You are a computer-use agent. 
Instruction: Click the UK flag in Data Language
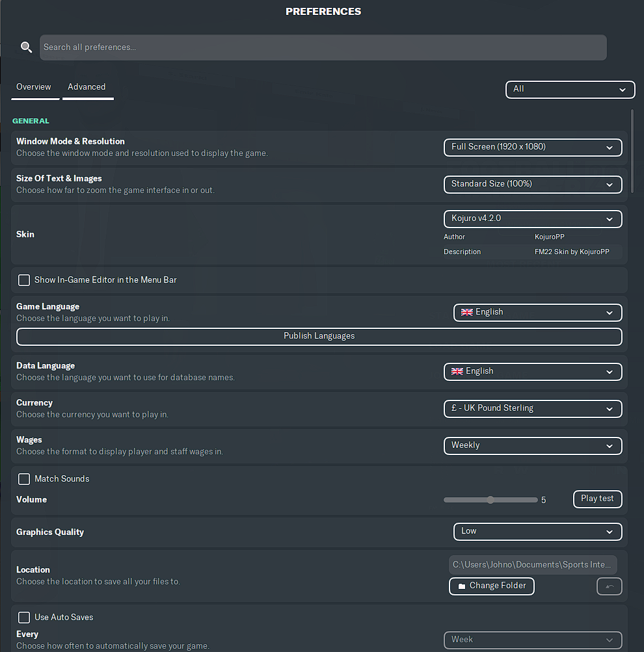[457, 371]
